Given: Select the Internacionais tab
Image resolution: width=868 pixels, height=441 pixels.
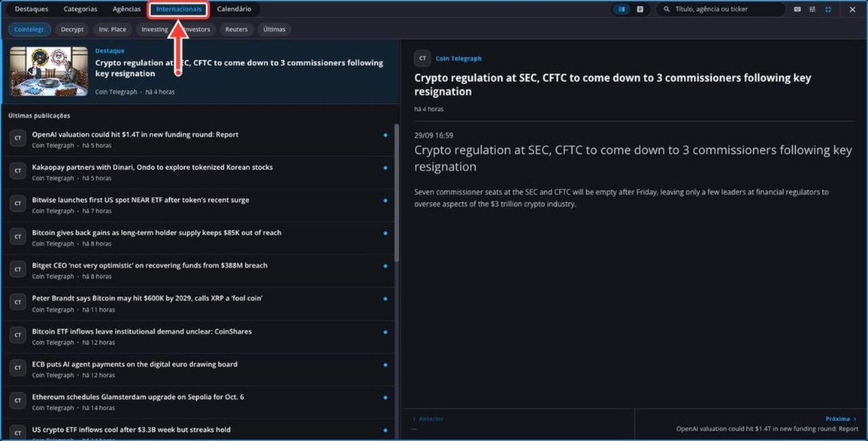Looking at the screenshot, I should point(179,9).
